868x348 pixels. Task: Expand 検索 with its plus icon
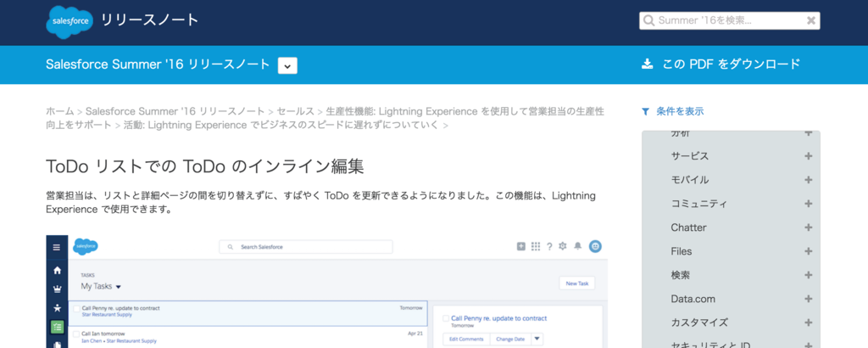coord(808,275)
